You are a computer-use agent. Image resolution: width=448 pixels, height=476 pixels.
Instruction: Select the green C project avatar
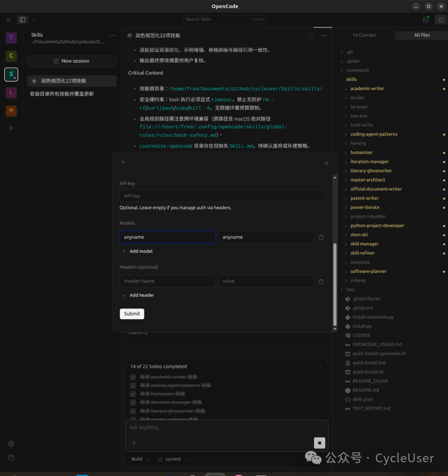(11, 56)
